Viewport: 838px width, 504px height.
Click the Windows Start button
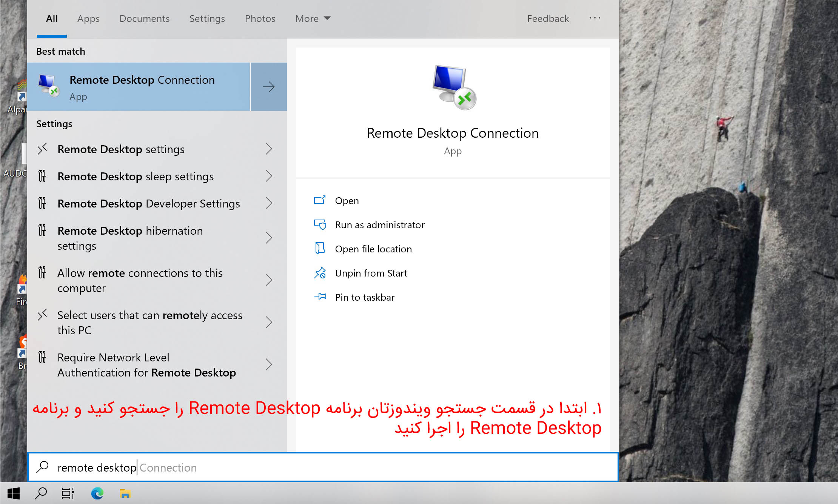[x=14, y=493]
